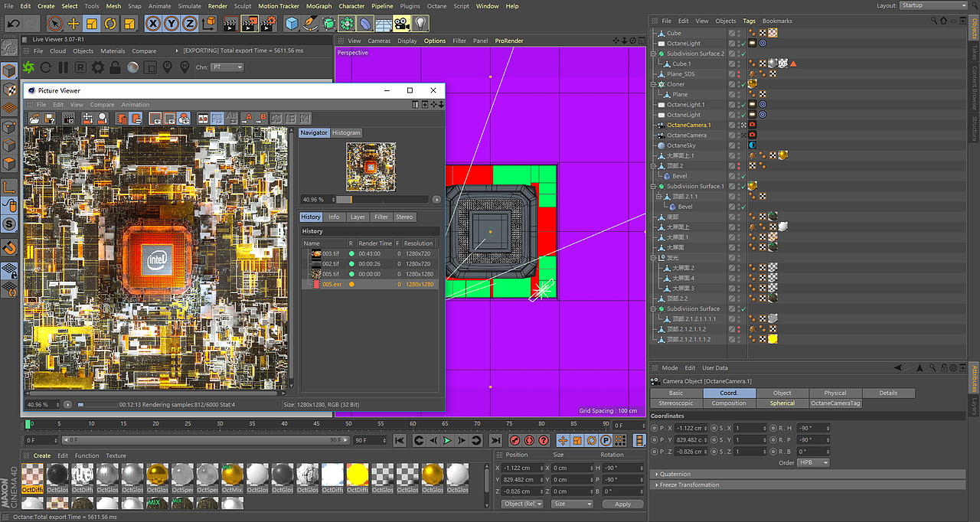Image resolution: width=980 pixels, height=522 pixels.
Task: Click the Cube primitive icon in top toolbar
Action: click(291, 24)
